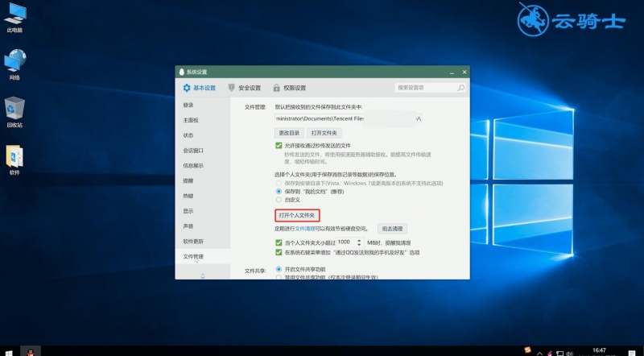Open the 文件清理 link

coord(305,229)
